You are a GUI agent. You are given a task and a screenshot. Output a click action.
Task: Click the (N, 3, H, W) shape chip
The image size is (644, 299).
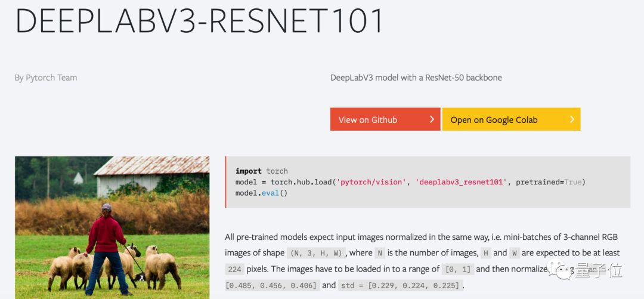pyautogui.click(x=315, y=253)
